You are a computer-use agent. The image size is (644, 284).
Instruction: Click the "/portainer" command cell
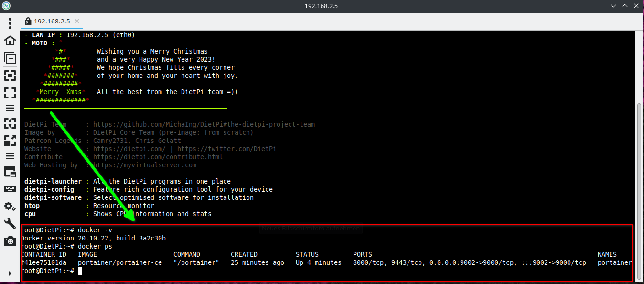click(196, 262)
